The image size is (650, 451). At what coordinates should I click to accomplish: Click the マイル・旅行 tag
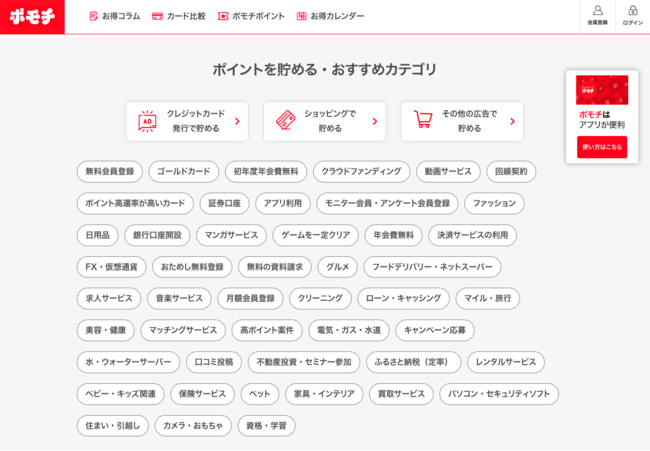point(488,298)
